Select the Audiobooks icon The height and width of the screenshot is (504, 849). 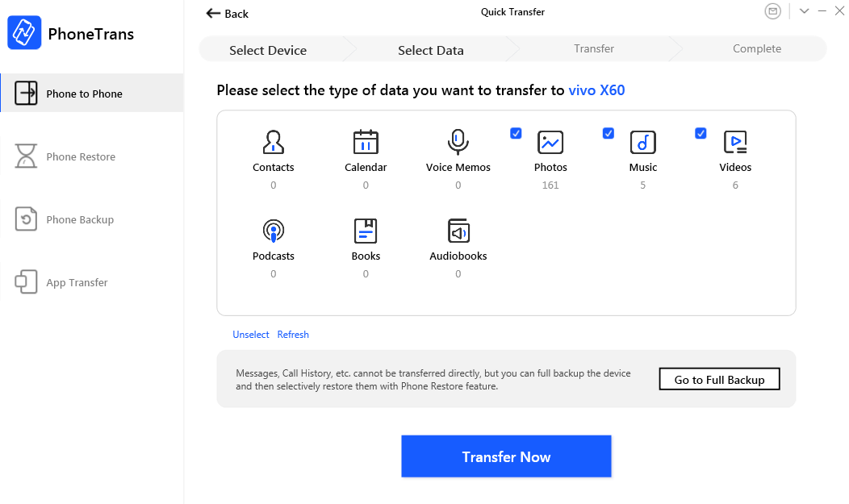[458, 231]
